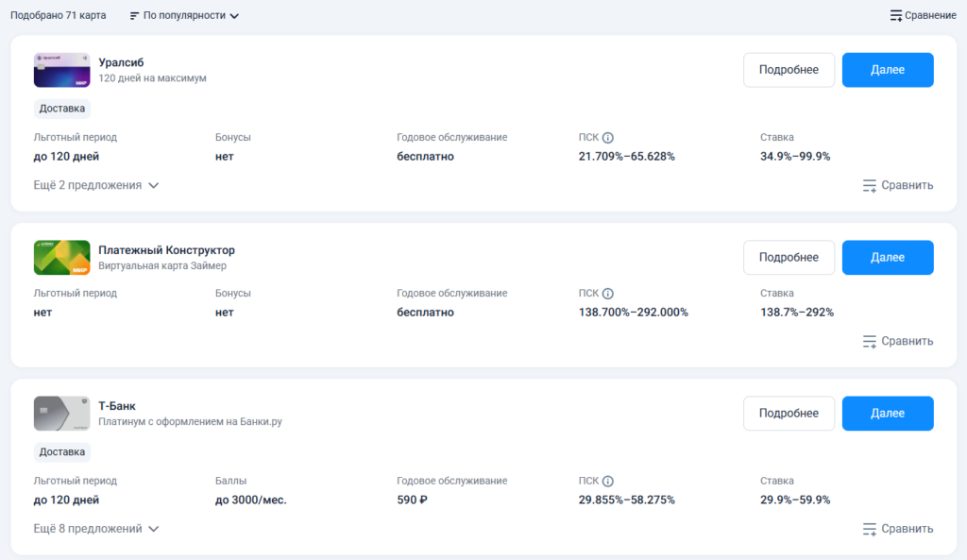Click the Доставка tag in Уралсиб card
967x560 pixels.
61,109
